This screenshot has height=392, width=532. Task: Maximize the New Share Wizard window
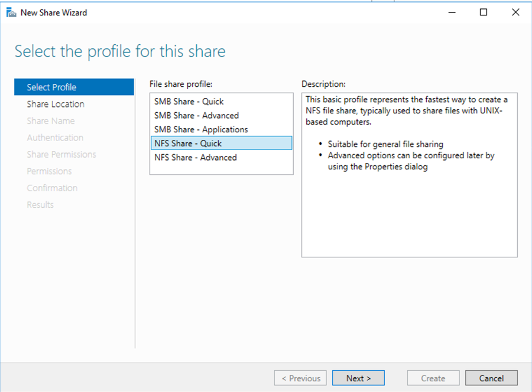click(484, 12)
